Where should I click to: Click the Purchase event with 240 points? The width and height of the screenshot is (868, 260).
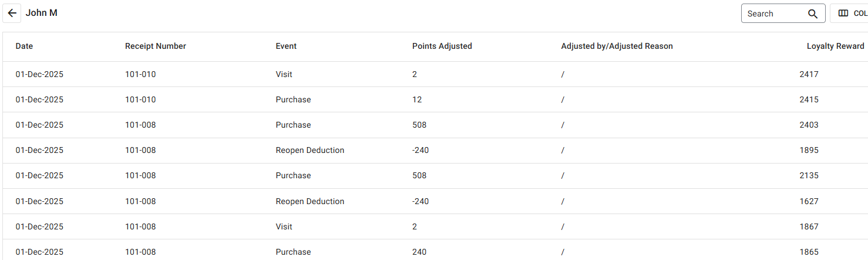[293, 252]
